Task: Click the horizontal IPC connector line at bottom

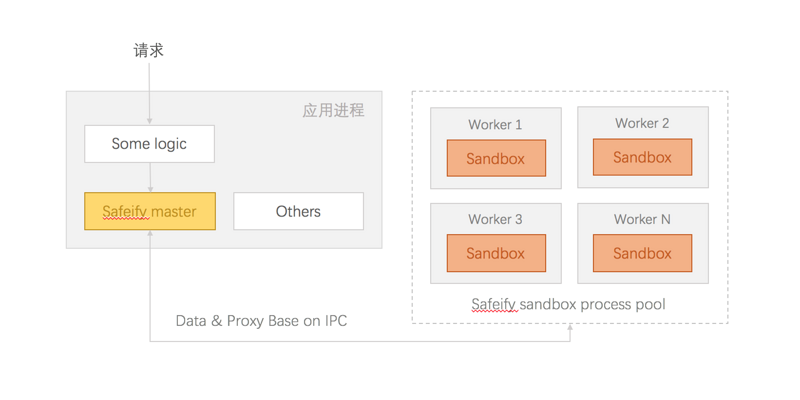Action: pos(360,342)
